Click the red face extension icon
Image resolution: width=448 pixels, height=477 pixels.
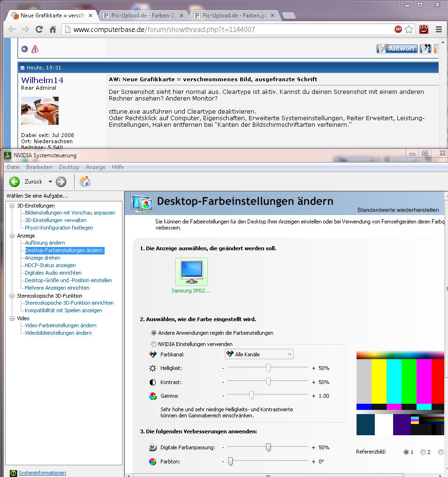pos(424,29)
